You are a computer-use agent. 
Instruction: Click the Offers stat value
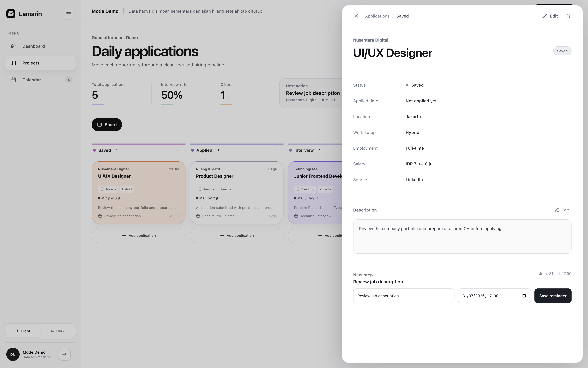pyautogui.click(x=223, y=95)
